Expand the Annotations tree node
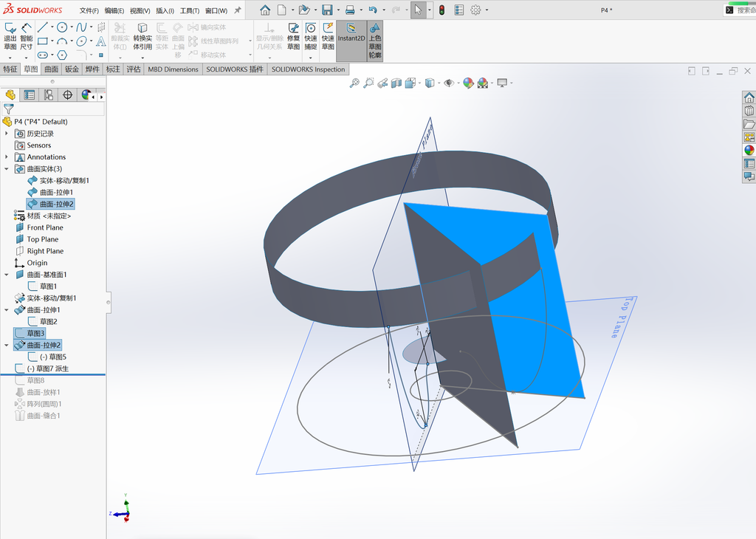The width and height of the screenshot is (756, 539). point(6,157)
